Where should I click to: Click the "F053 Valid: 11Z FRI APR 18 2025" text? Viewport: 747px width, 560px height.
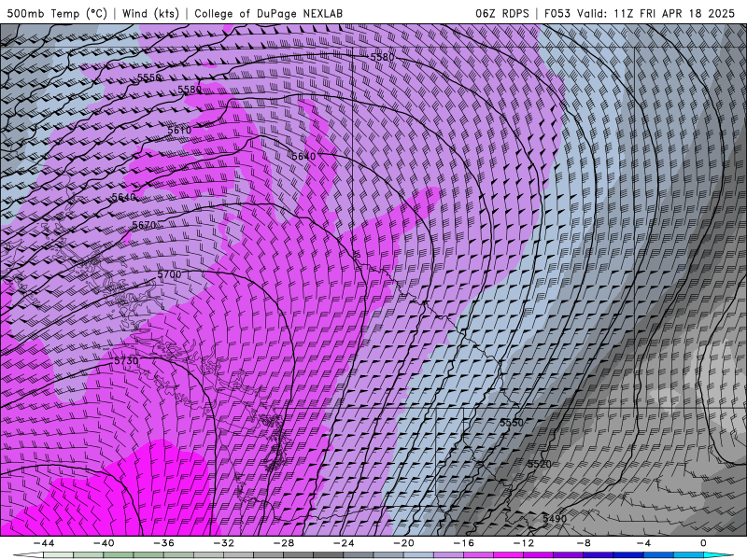tap(640, 13)
